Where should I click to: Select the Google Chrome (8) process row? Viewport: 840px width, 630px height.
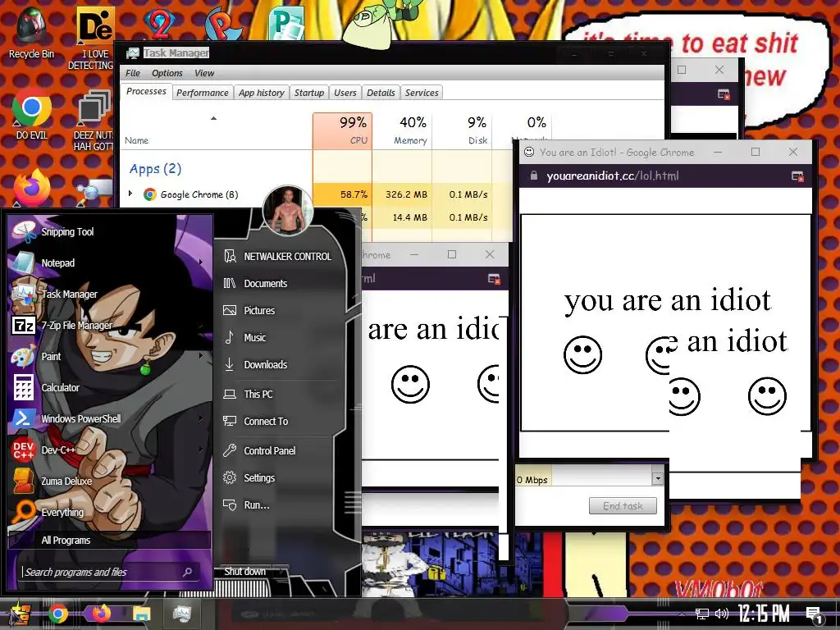tap(316, 194)
